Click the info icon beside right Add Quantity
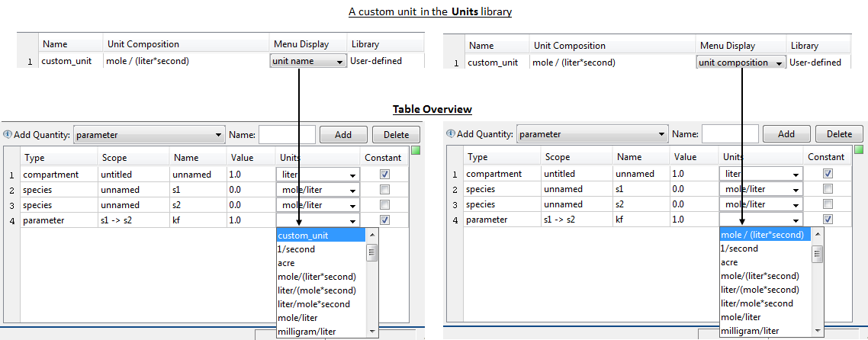Image resolution: width=868 pixels, height=340 pixels. (452, 134)
